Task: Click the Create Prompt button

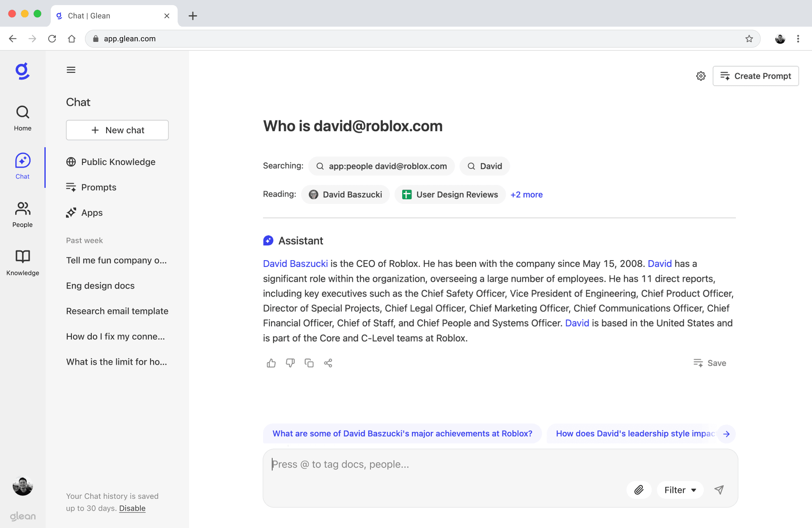Action: [x=755, y=76]
